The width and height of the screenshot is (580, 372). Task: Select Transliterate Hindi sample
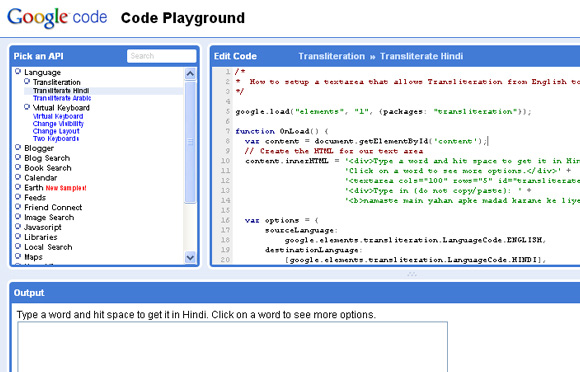pos(61,91)
